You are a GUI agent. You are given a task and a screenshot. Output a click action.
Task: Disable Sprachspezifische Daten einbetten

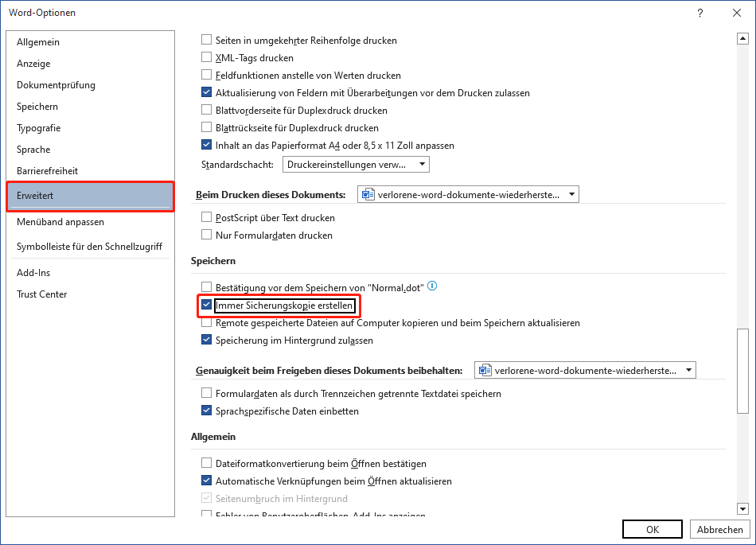(x=206, y=411)
